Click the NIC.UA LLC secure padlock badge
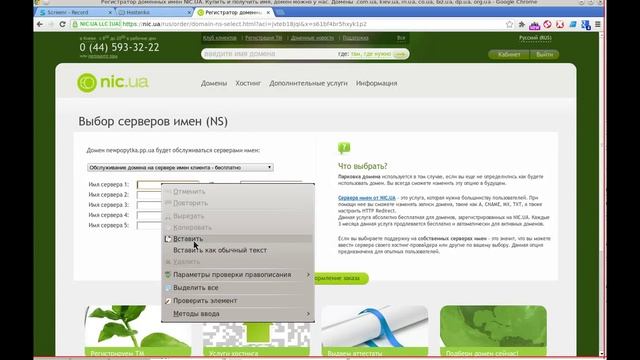This screenshot has height=360, width=640. [96, 24]
